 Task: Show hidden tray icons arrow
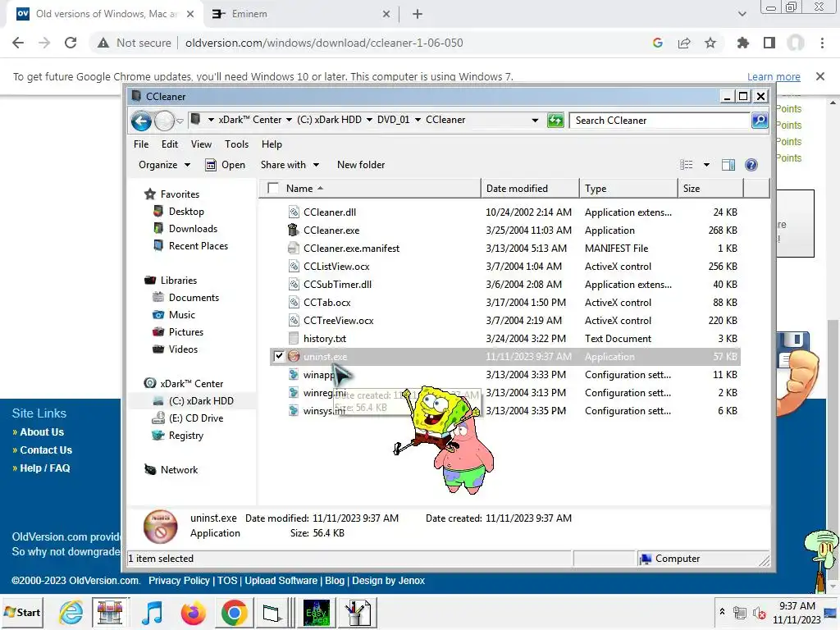pyautogui.click(x=722, y=611)
